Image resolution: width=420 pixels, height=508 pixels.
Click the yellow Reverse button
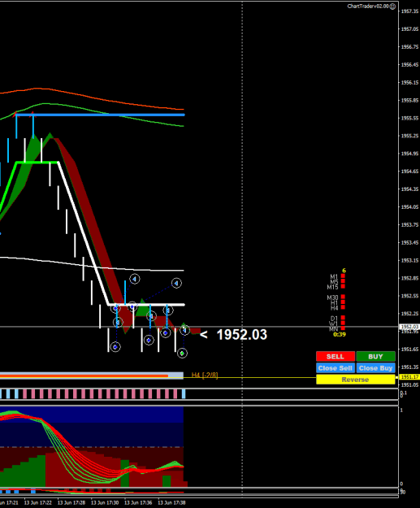(x=356, y=380)
